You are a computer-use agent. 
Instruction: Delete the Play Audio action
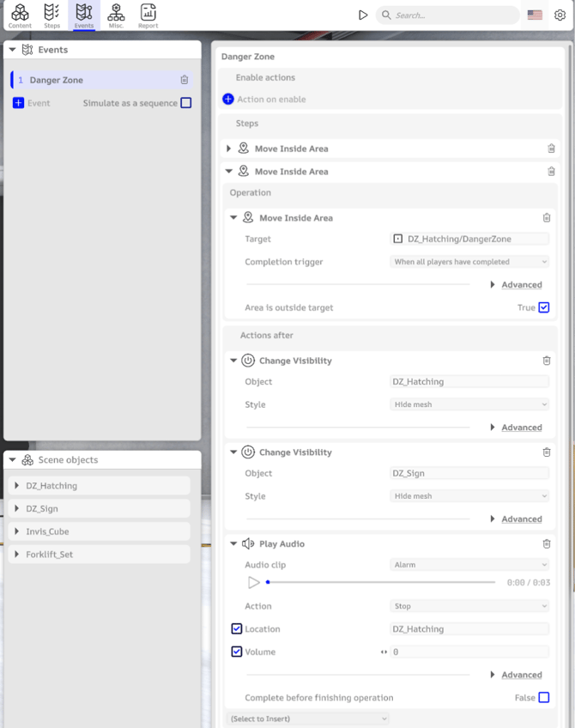(x=547, y=544)
